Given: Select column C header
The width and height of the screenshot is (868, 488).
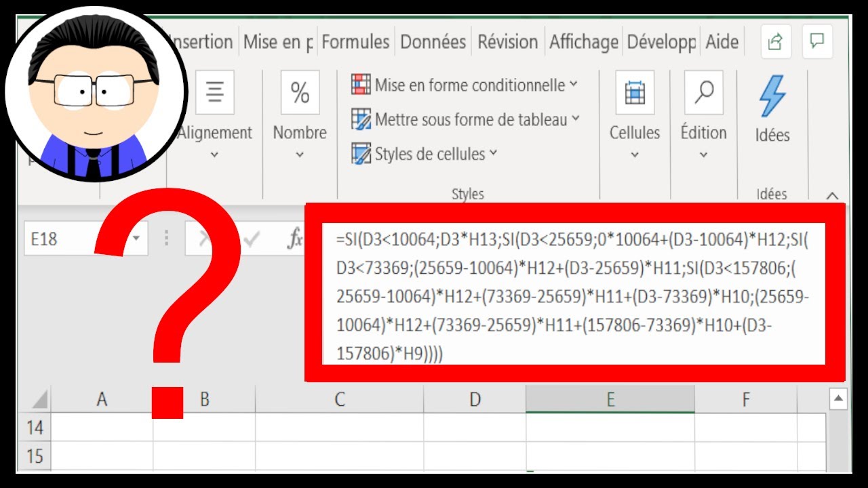Looking at the screenshot, I should [x=339, y=399].
